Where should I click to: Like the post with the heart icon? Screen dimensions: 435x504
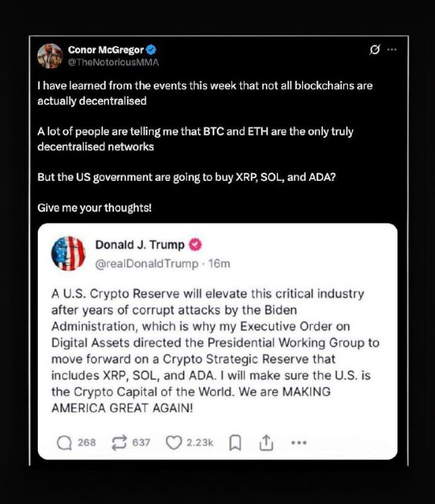pos(173,443)
